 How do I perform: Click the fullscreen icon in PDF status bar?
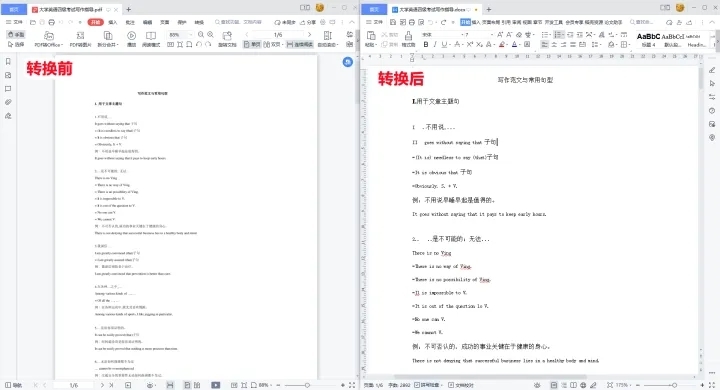tap(352, 385)
